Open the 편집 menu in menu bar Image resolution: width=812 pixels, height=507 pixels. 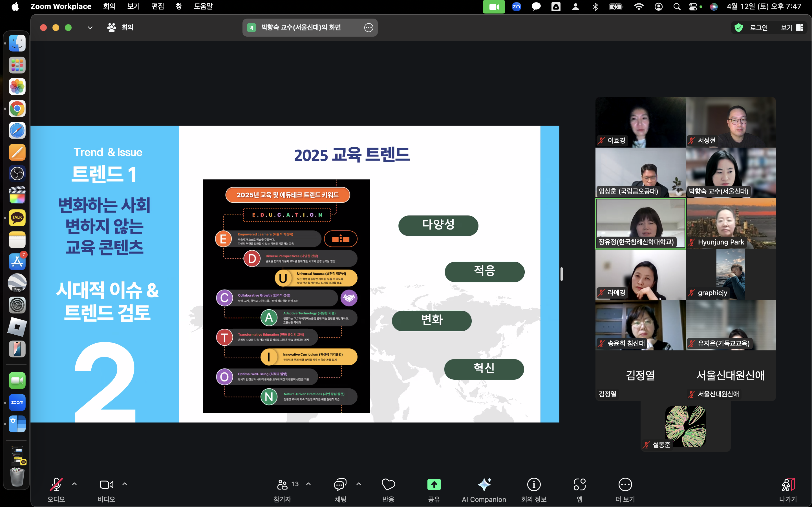[x=157, y=6]
